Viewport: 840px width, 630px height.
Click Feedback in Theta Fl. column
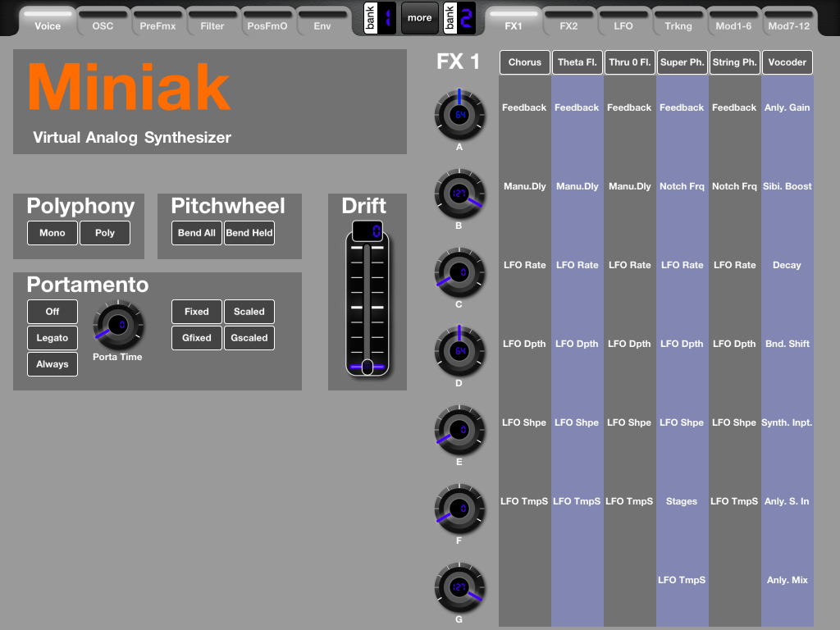point(577,107)
